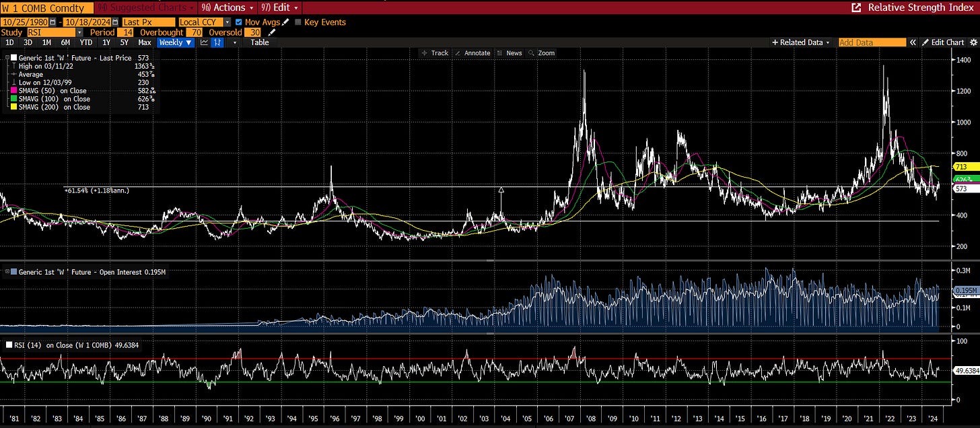980x428 pixels.
Task: Switch to the line chart icon
Action: point(205,42)
